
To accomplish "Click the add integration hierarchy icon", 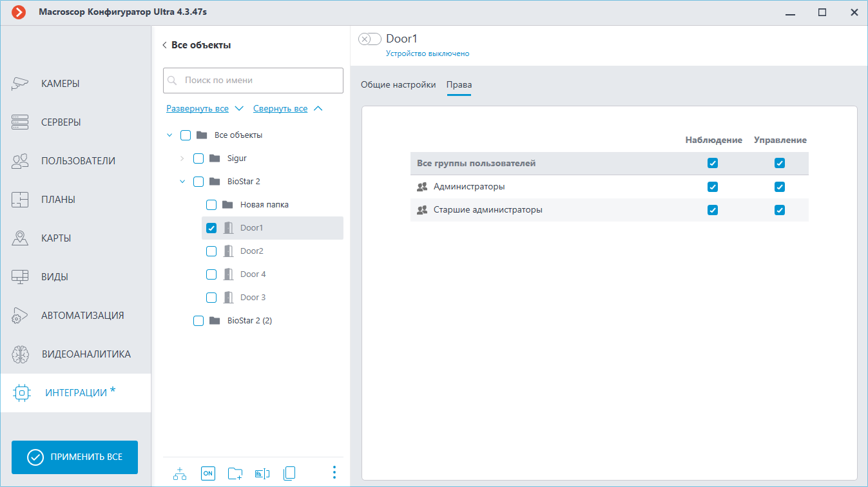I will [180, 473].
